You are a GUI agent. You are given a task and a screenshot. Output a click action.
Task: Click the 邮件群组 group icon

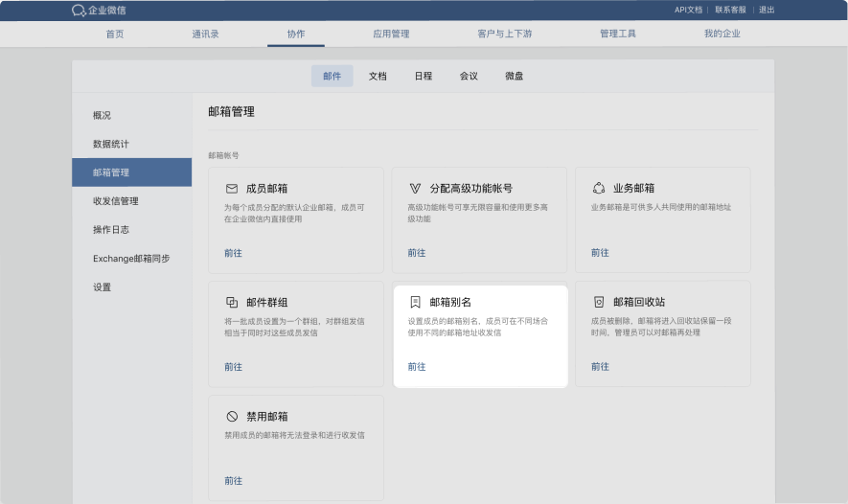[x=232, y=302]
